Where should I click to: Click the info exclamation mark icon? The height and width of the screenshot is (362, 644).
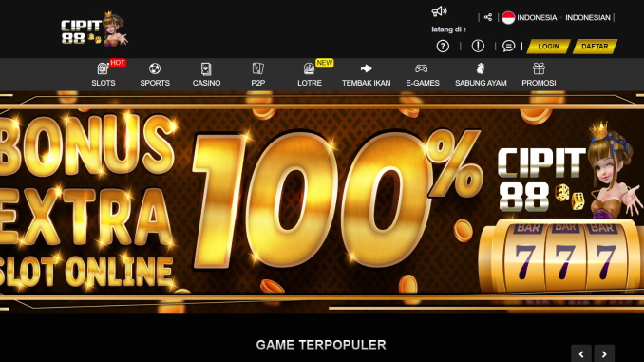[478, 46]
